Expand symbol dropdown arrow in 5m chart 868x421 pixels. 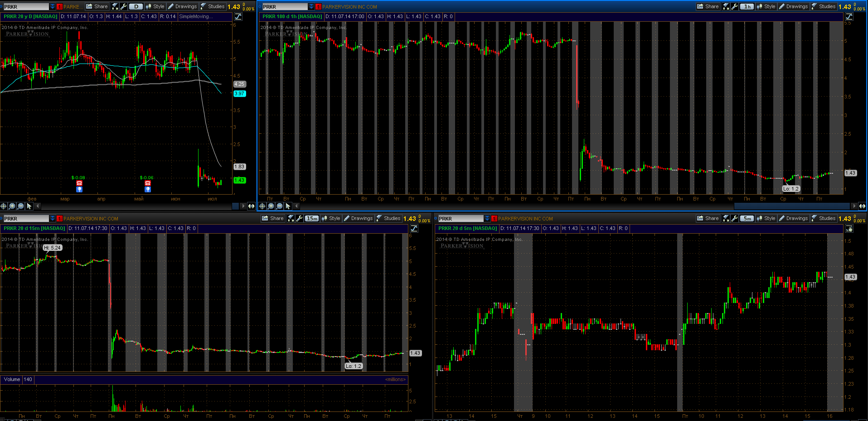(487, 218)
